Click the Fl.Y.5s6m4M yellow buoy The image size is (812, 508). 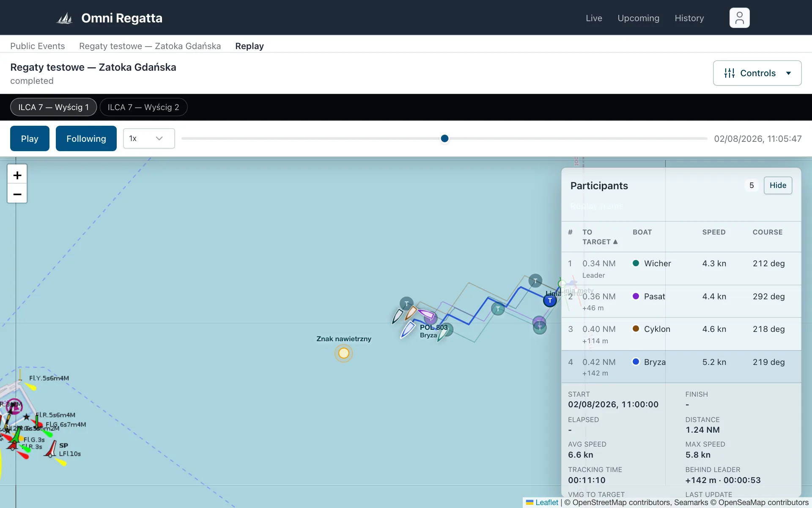pos(20,375)
